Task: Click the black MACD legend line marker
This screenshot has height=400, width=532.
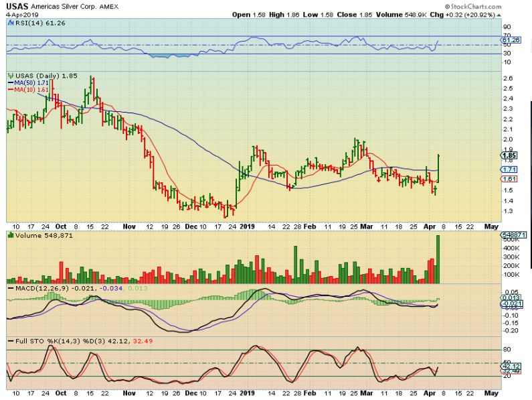Action: (9, 287)
